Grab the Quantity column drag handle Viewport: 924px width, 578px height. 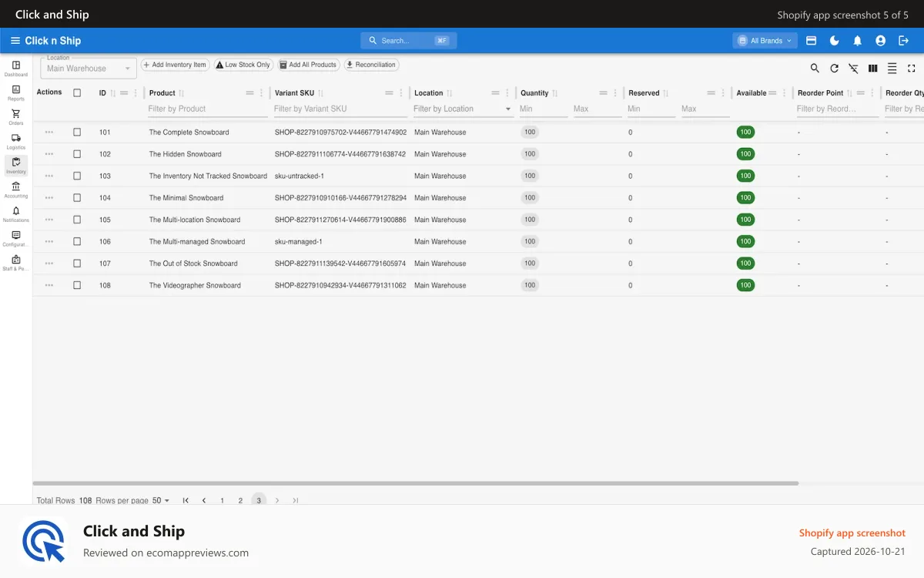[x=604, y=93]
